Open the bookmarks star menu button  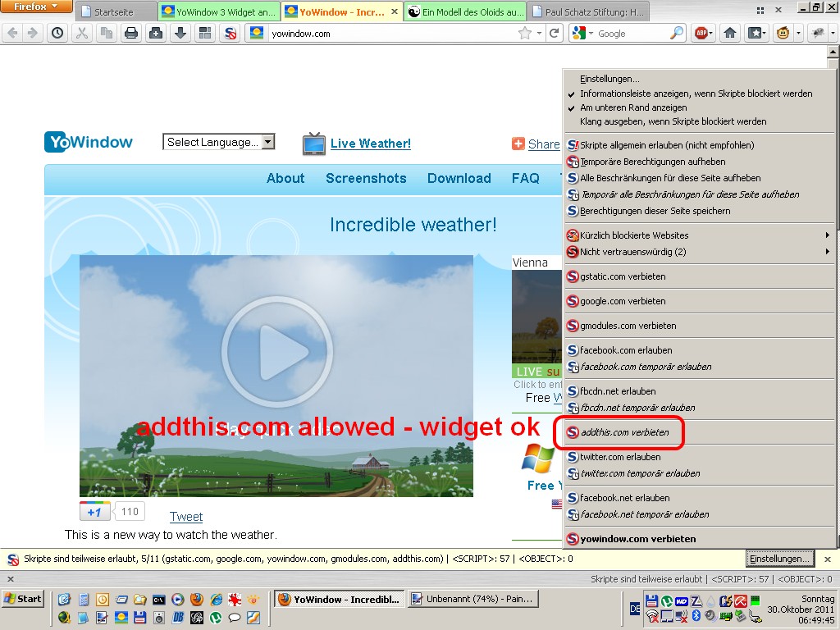[x=756, y=33]
